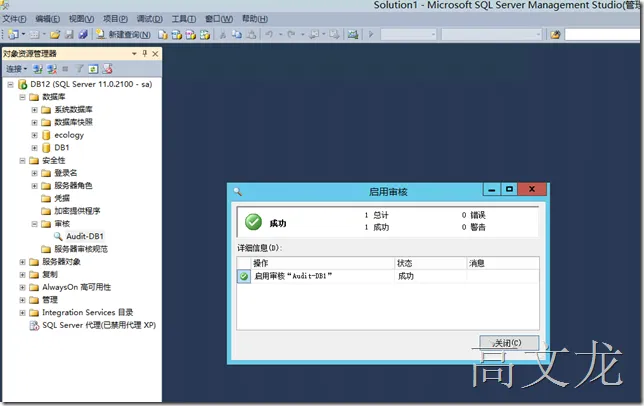The width and height of the screenshot is (644, 406).
Task: Select the 启用审核 "Audit-DB1" result row
Action: click(x=388, y=276)
